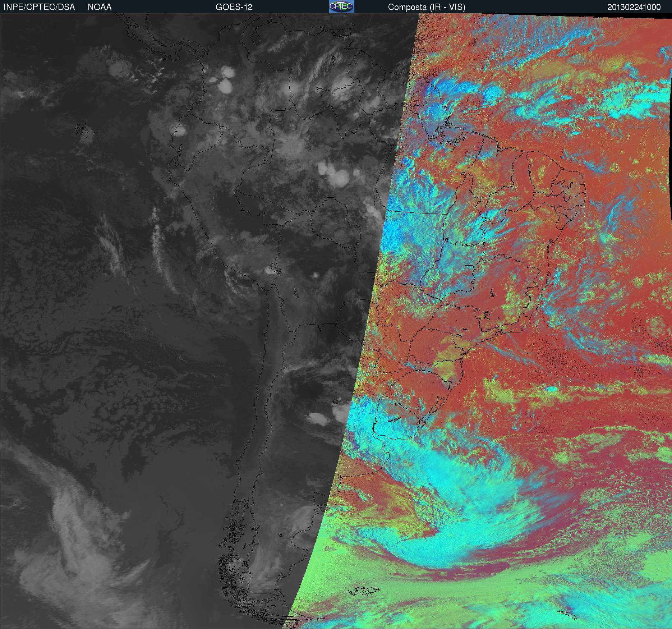Viewport: 672px width, 629px height.
Task: Click the INPE/CPTEC/DSA header text
Action: pyautogui.click(x=39, y=7)
